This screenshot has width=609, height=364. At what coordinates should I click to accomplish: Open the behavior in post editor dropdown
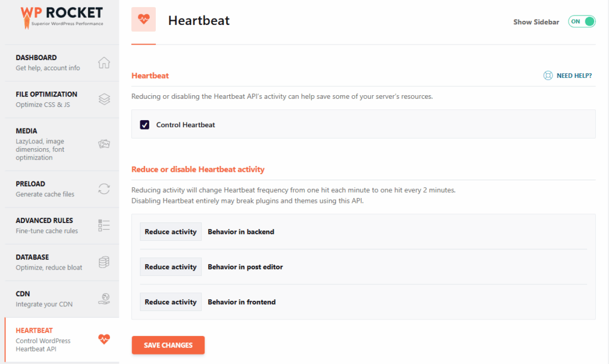coord(170,266)
